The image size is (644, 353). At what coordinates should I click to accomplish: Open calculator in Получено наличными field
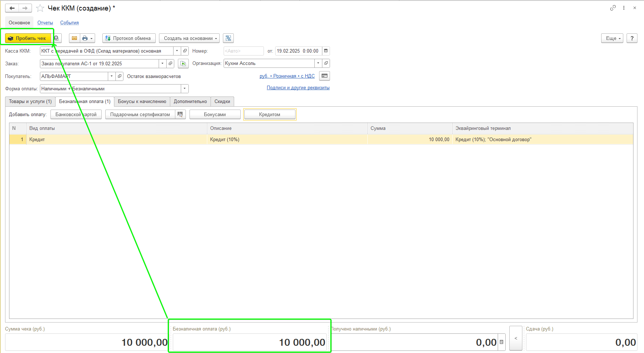click(x=501, y=342)
